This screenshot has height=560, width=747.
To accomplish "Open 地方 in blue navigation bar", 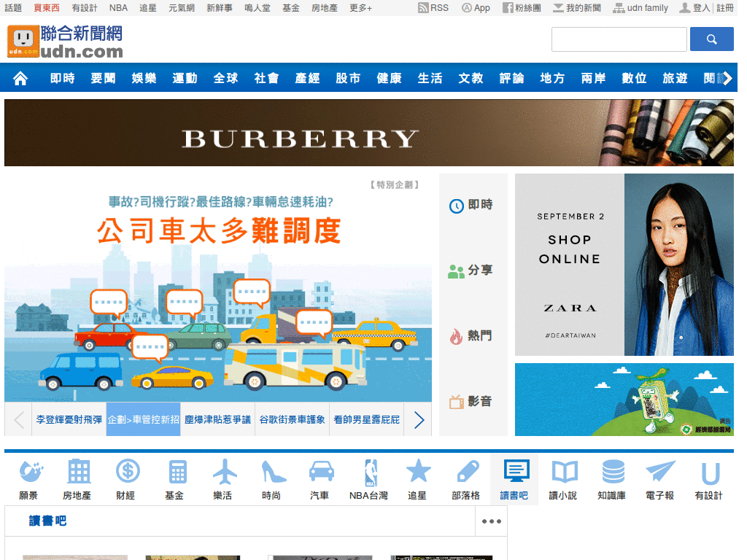I will pyautogui.click(x=553, y=78).
